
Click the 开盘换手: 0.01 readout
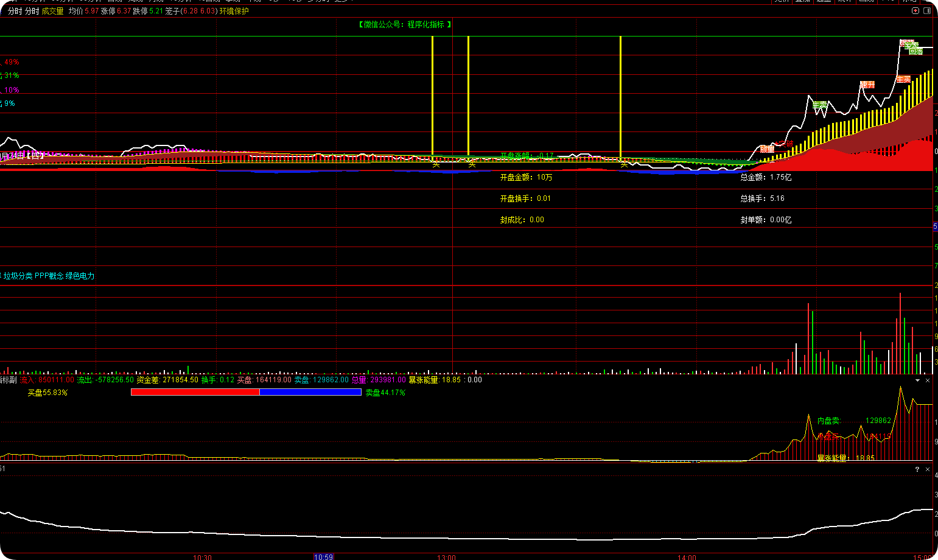click(x=525, y=198)
